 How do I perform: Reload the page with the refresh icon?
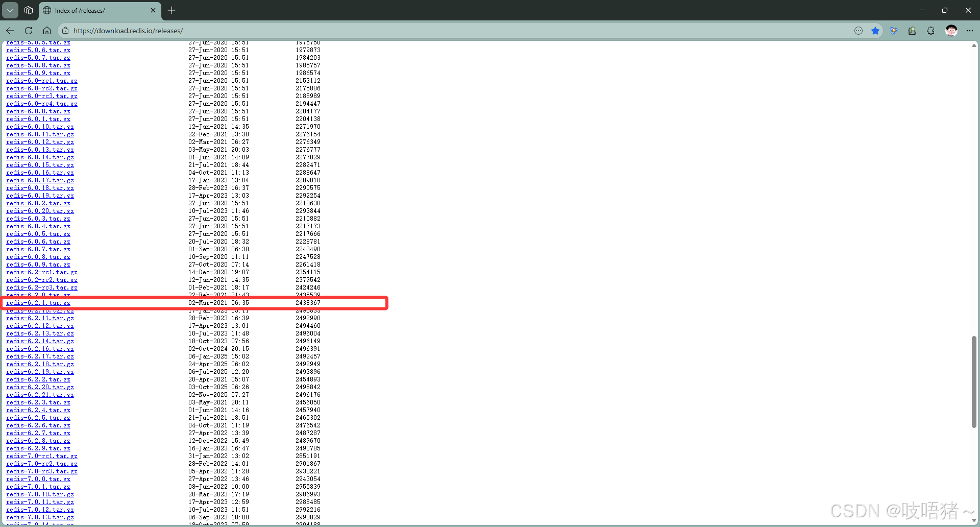(29, 31)
